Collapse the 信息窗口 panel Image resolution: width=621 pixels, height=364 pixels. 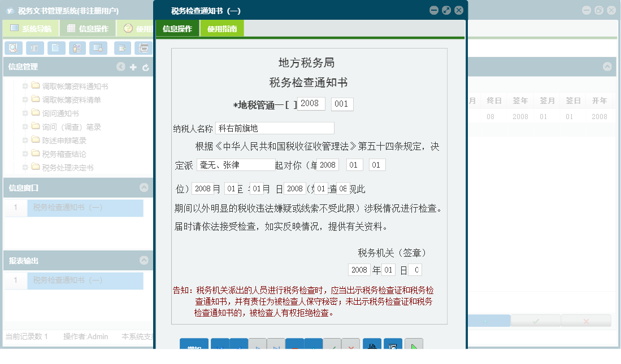[x=145, y=188]
